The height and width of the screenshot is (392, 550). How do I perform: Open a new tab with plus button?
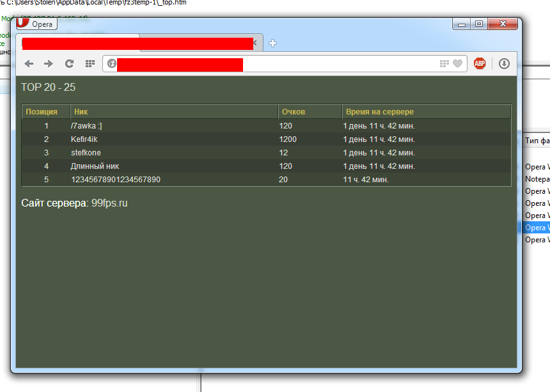pyautogui.click(x=272, y=43)
